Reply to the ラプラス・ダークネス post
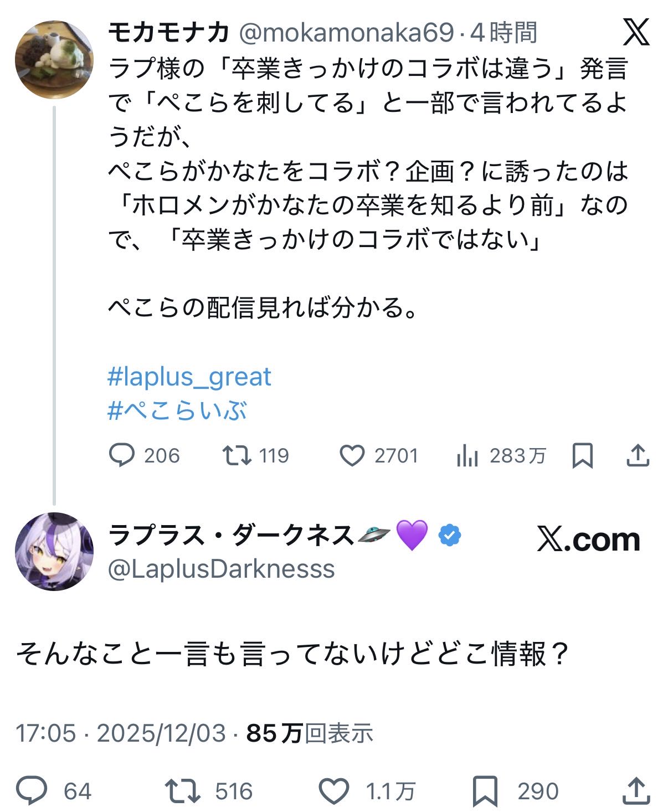The width and height of the screenshot is (668, 812). tap(32, 790)
